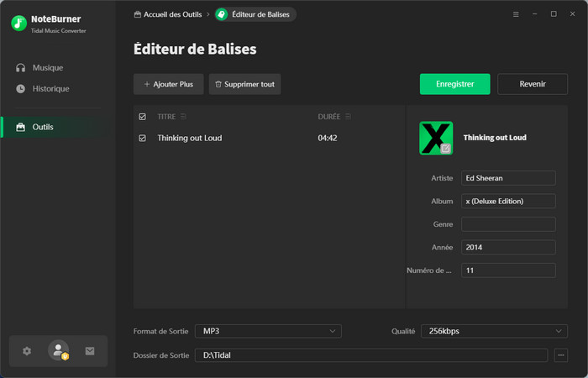Click the user profile avatar icon

pos(58,351)
